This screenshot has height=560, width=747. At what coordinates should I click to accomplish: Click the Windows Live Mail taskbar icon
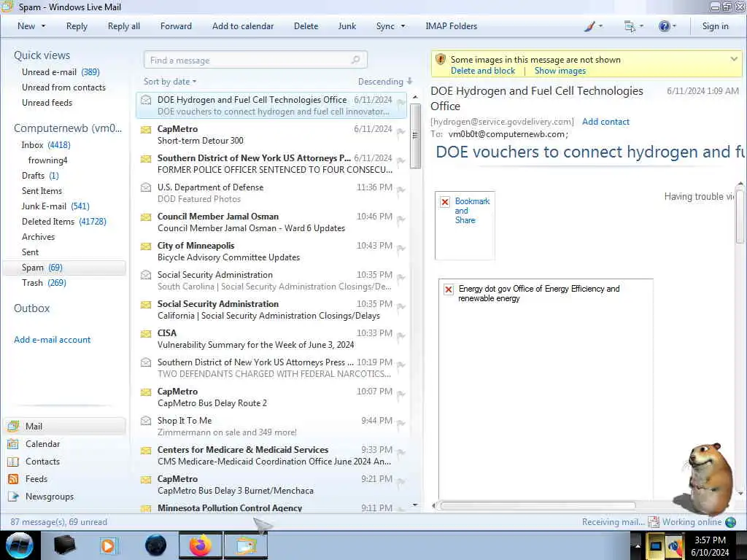tap(246, 545)
